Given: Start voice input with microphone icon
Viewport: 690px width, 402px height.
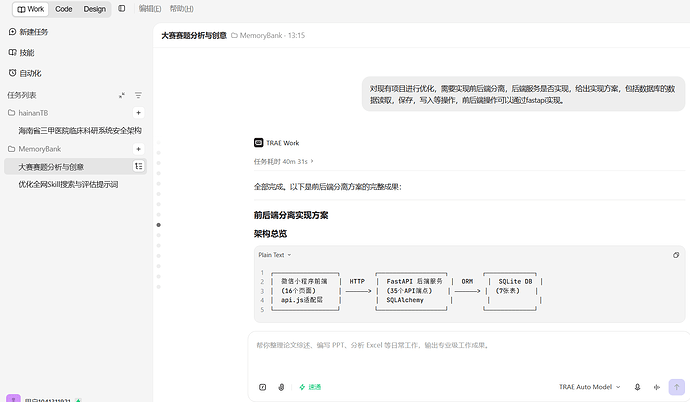Looking at the screenshot, I should [637, 387].
